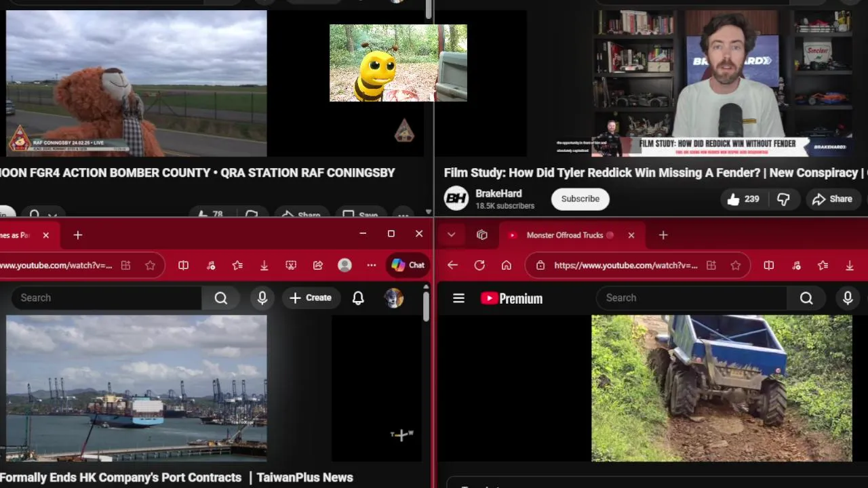Open BrakeHard channel name link
868x488 pixels.
[x=498, y=193]
